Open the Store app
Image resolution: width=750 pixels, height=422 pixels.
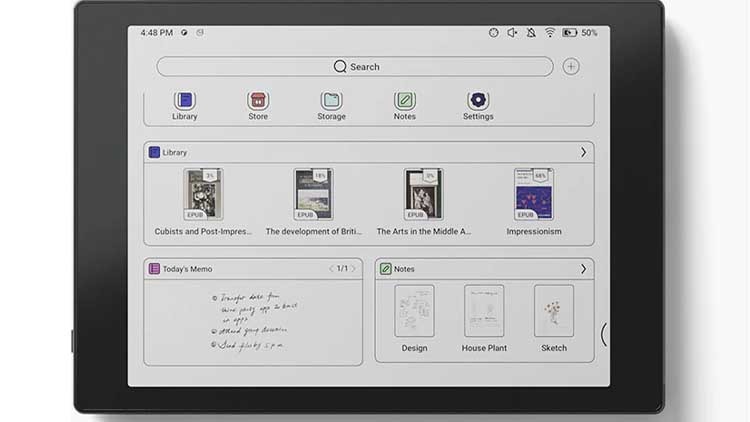click(258, 101)
